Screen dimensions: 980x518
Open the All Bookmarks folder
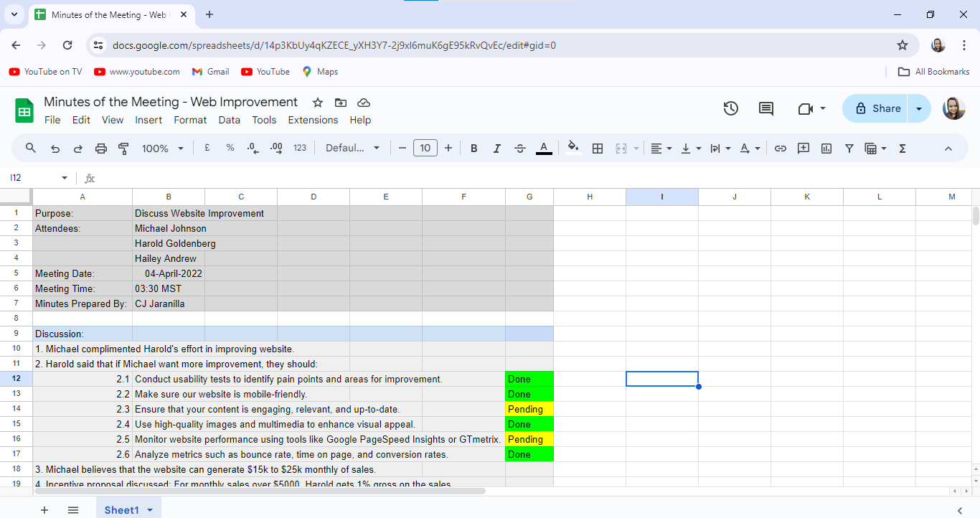coord(934,72)
